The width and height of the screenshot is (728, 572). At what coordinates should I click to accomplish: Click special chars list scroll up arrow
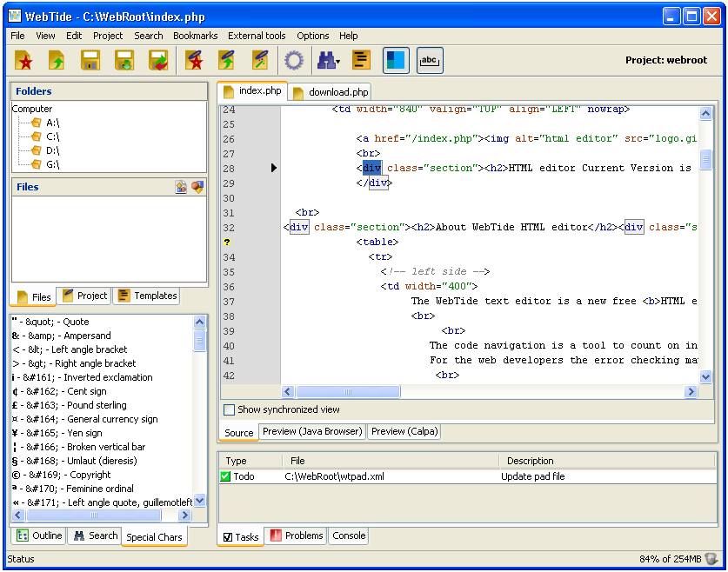coord(200,322)
